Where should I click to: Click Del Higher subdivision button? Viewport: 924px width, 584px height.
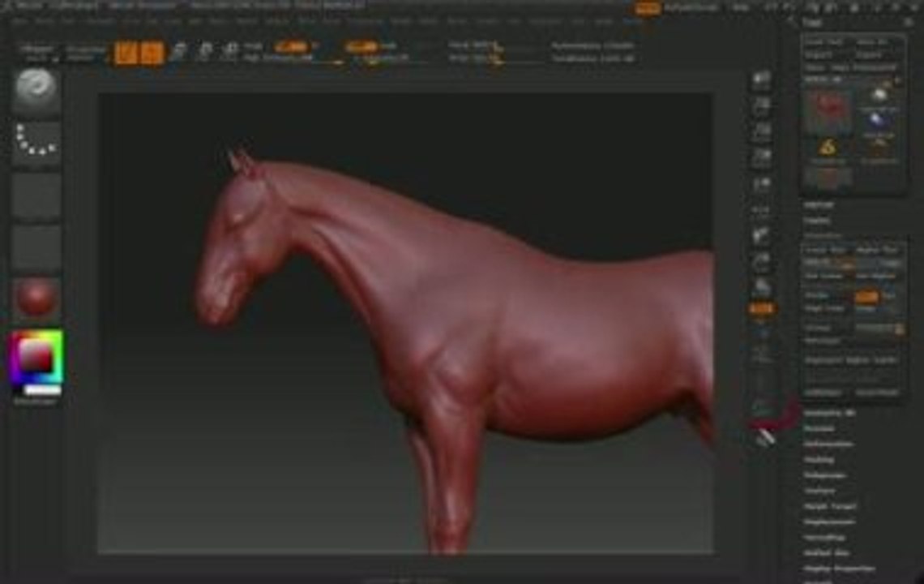pos(875,276)
